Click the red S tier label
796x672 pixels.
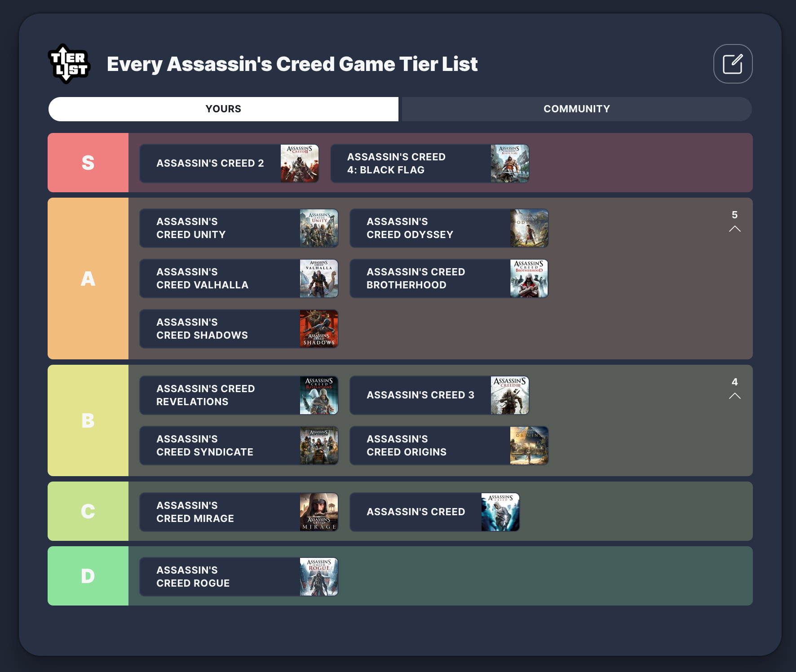tap(88, 163)
